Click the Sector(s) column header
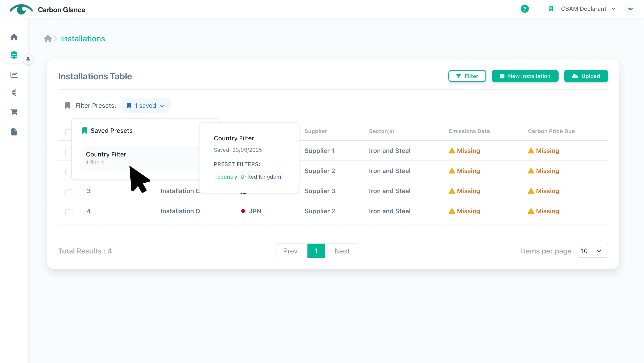Screen dimensions: 644x363 pos(381,131)
